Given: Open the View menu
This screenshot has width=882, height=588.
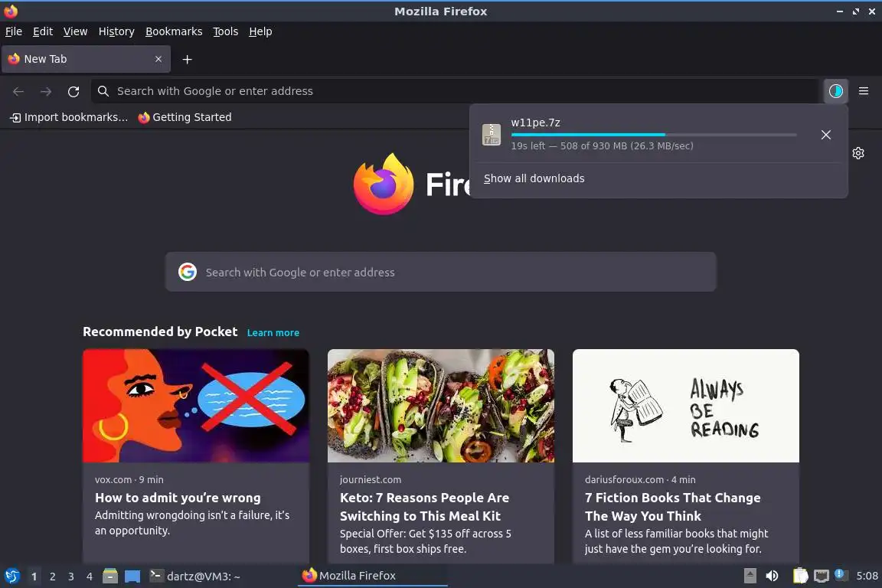Looking at the screenshot, I should point(75,31).
